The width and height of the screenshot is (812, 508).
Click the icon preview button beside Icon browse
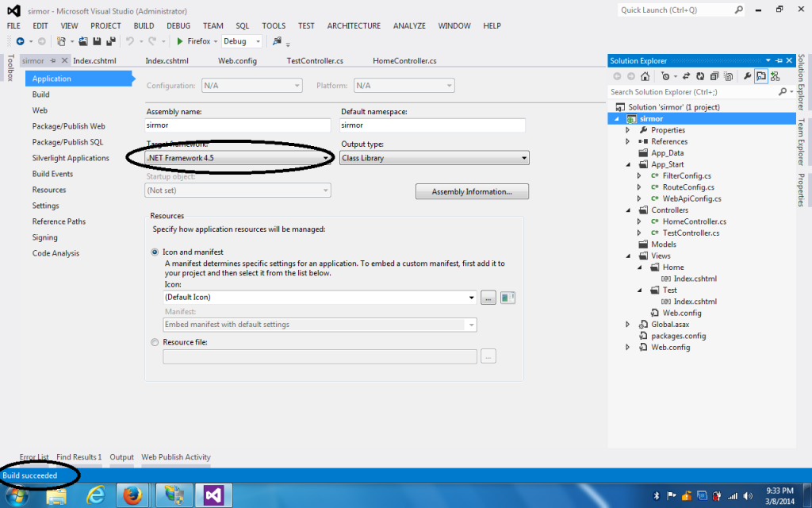[x=507, y=298]
